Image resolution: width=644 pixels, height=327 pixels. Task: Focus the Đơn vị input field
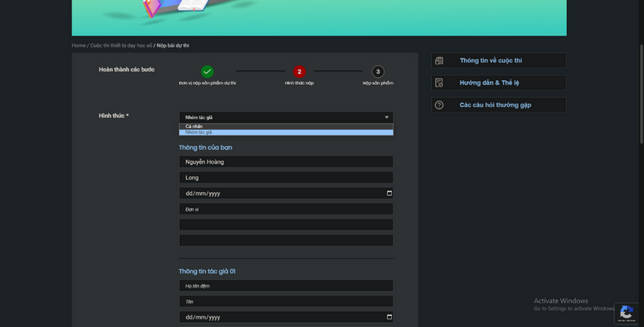(286, 209)
